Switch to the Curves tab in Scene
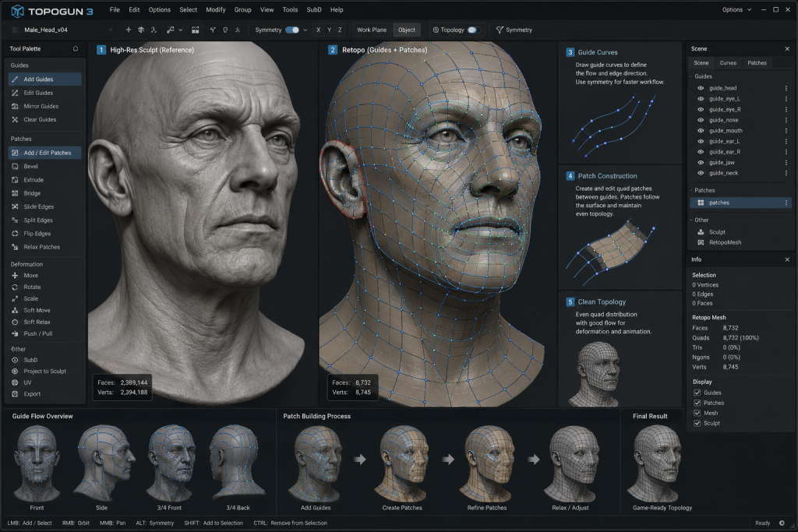The width and height of the screenshot is (798, 532). tap(728, 63)
